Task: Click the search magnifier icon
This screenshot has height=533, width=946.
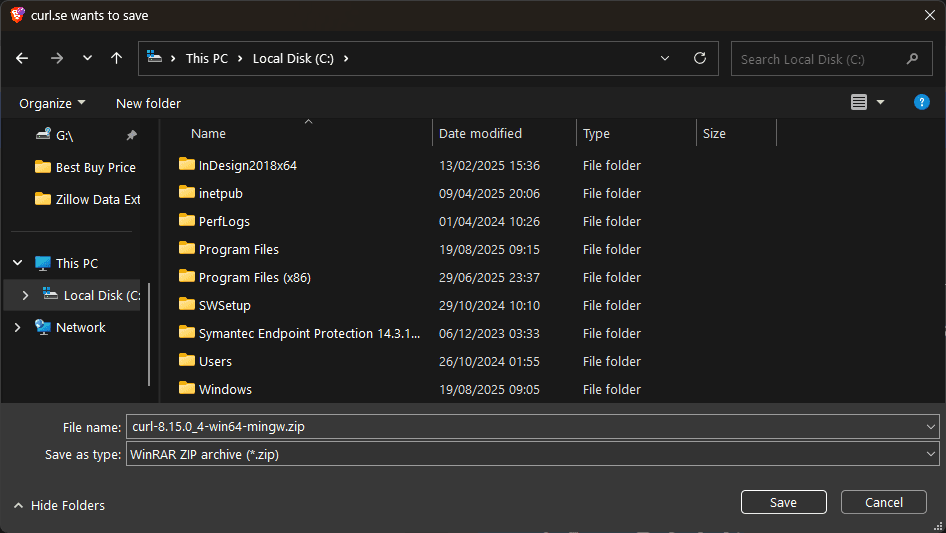Action: 912,59
